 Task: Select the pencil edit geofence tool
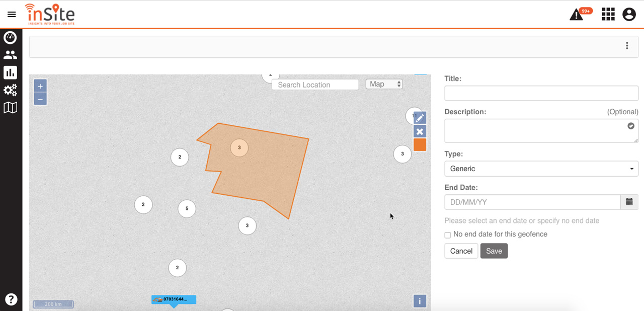420,118
